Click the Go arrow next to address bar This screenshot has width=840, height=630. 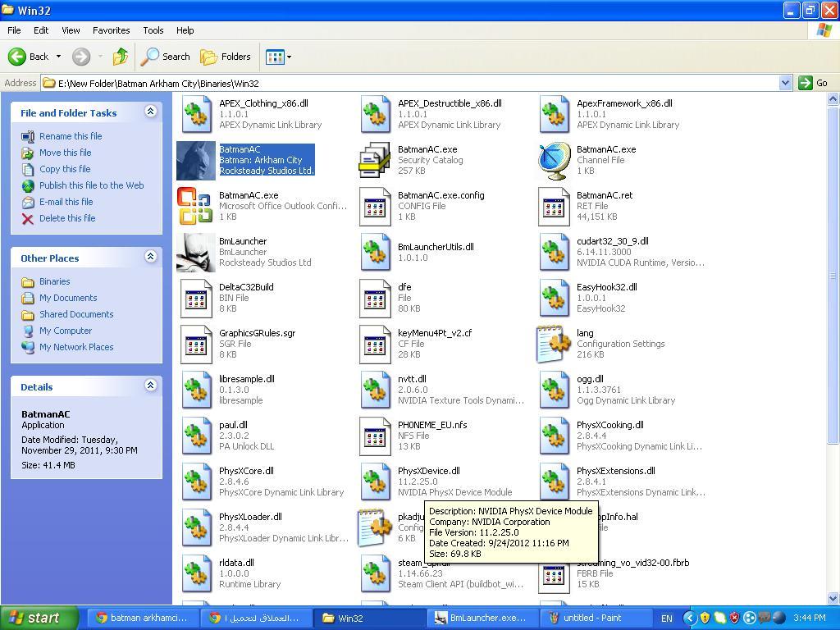pyautogui.click(x=806, y=83)
